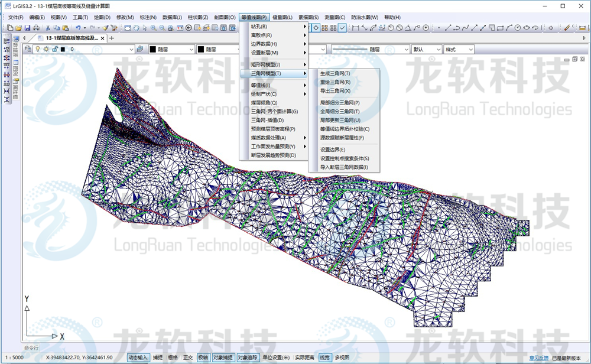This screenshot has height=364, width=591.
Task: Select 煤层倾角(Q) menu entry
Action: pos(264,103)
